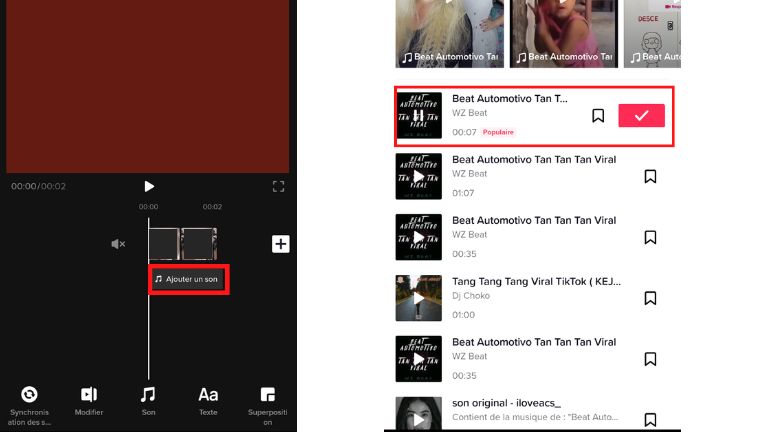Add a new clip with the plus button
768x432 pixels.
click(x=281, y=244)
